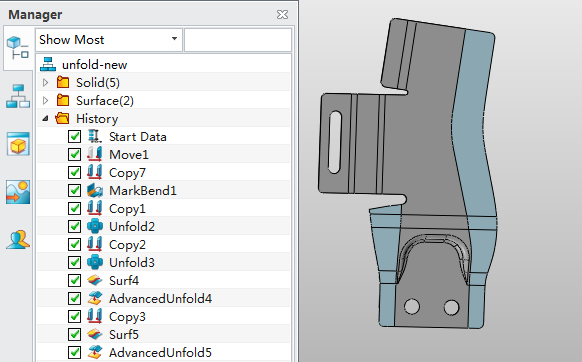Open the History Manager tab icon
Screen dimensions: 582x362
pyautogui.click(x=17, y=48)
